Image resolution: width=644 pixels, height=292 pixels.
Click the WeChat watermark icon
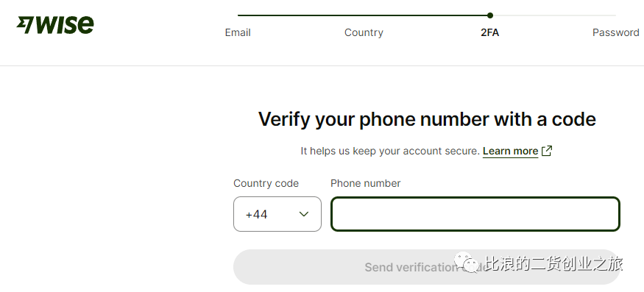(466, 262)
